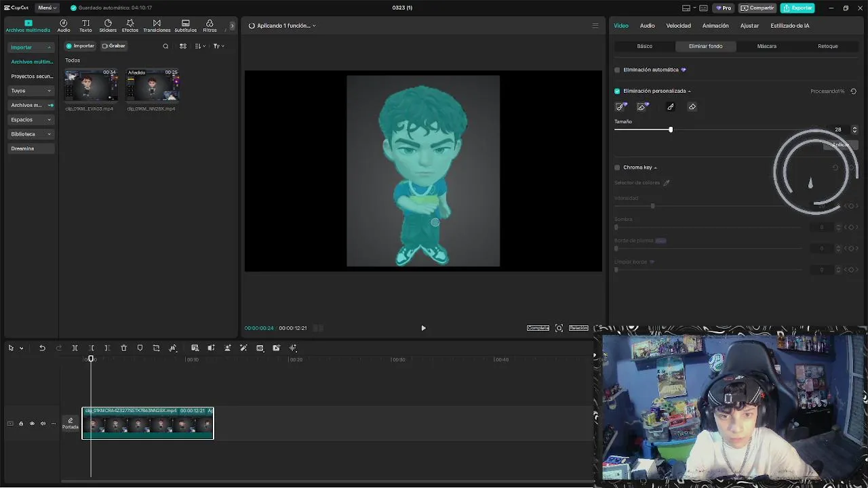Click the Grabar button
The image size is (868, 488).
click(114, 46)
